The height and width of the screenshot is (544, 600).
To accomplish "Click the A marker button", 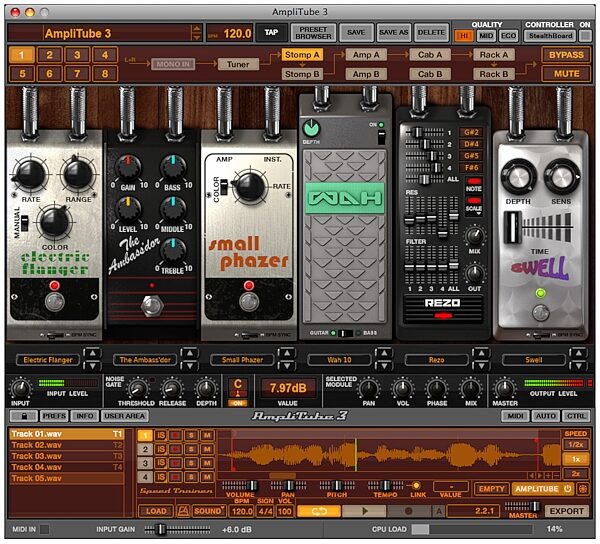I will [x=439, y=511].
